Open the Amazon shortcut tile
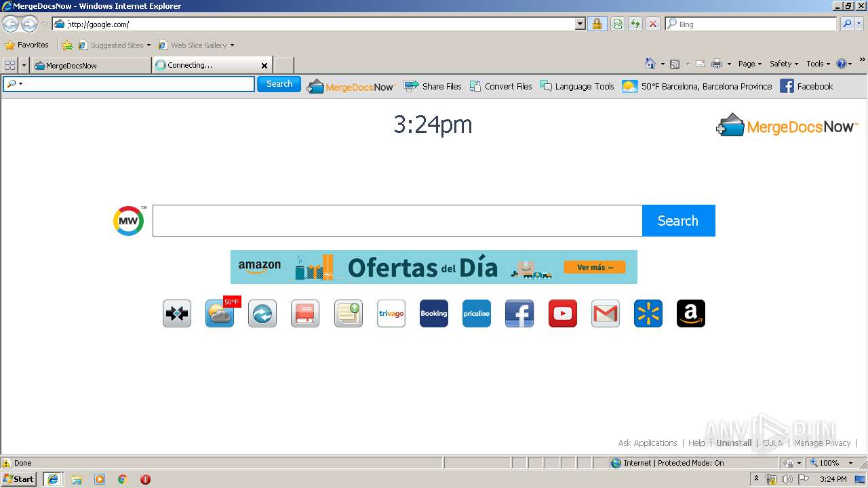The height and width of the screenshot is (488, 868). [691, 314]
